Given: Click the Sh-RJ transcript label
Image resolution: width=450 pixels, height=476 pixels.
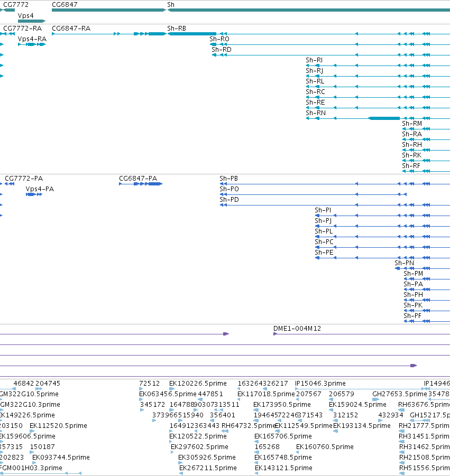Looking at the screenshot, I should [315, 71].
